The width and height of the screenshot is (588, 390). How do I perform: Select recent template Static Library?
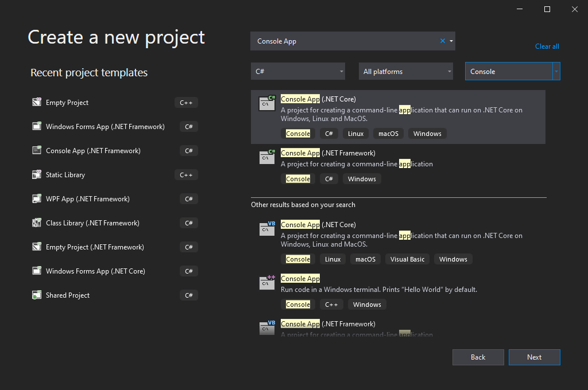click(65, 175)
